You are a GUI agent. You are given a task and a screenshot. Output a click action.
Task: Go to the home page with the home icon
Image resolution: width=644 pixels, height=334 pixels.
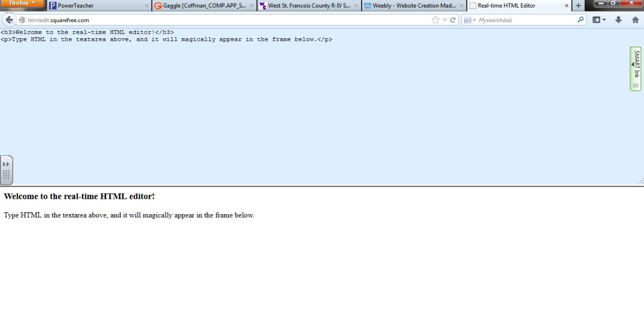click(635, 20)
